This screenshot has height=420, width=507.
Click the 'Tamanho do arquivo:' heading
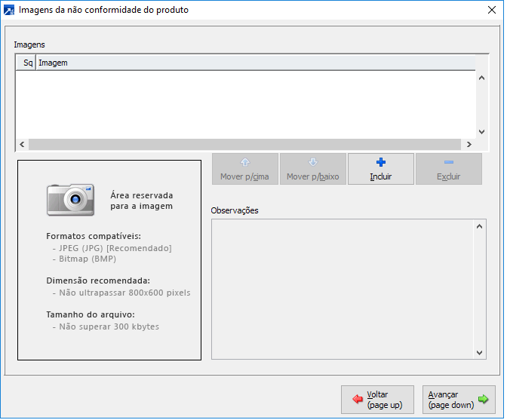tap(91, 316)
